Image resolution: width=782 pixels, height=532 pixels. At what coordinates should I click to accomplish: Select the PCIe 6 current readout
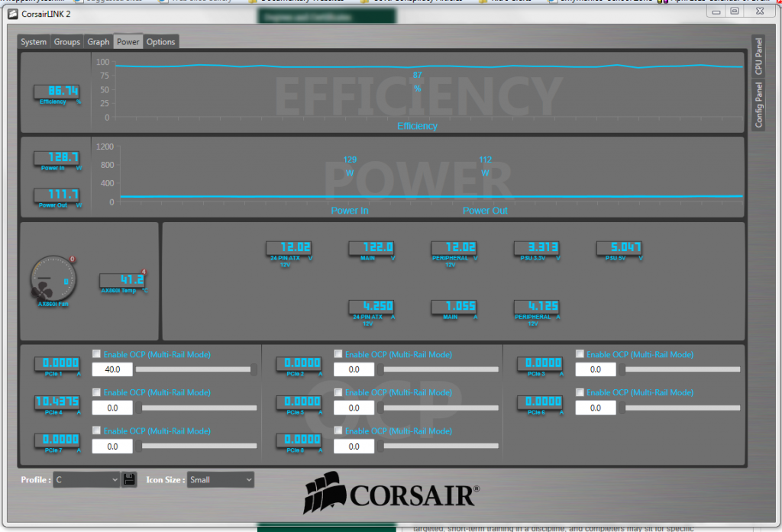[540, 402]
